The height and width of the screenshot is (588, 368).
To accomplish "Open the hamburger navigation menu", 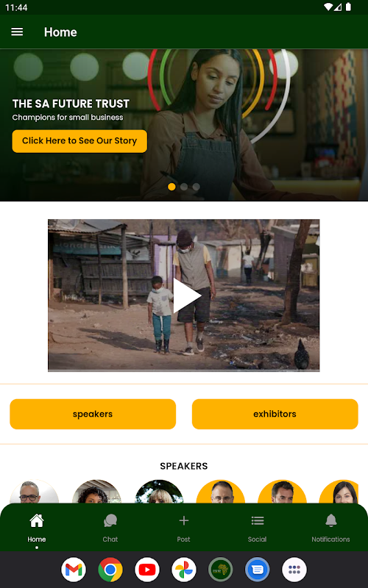I will click(17, 32).
